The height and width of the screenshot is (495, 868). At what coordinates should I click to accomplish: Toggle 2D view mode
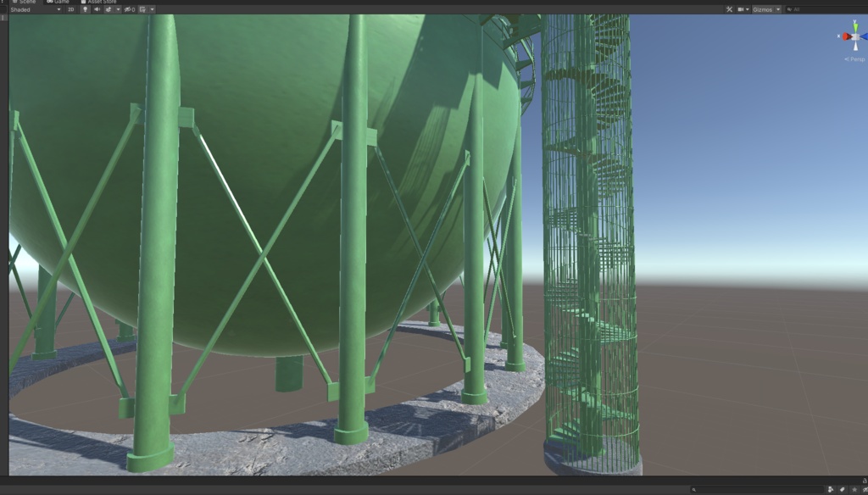(x=70, y=9)
